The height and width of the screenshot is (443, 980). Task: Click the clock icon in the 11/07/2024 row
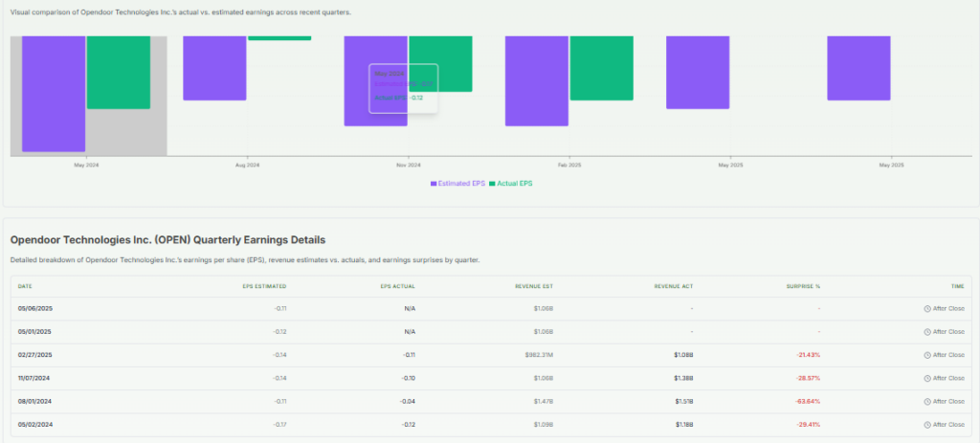point(927,378)
